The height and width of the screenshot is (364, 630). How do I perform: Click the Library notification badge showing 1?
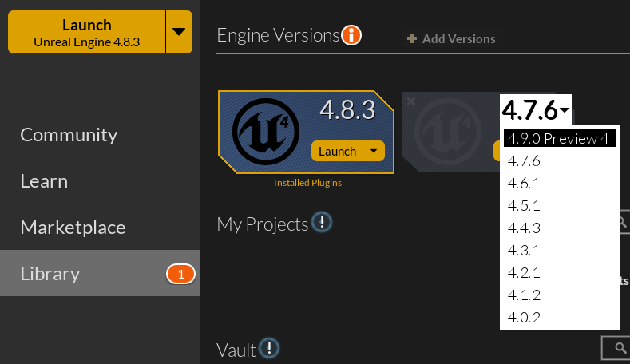click(181, 274)
